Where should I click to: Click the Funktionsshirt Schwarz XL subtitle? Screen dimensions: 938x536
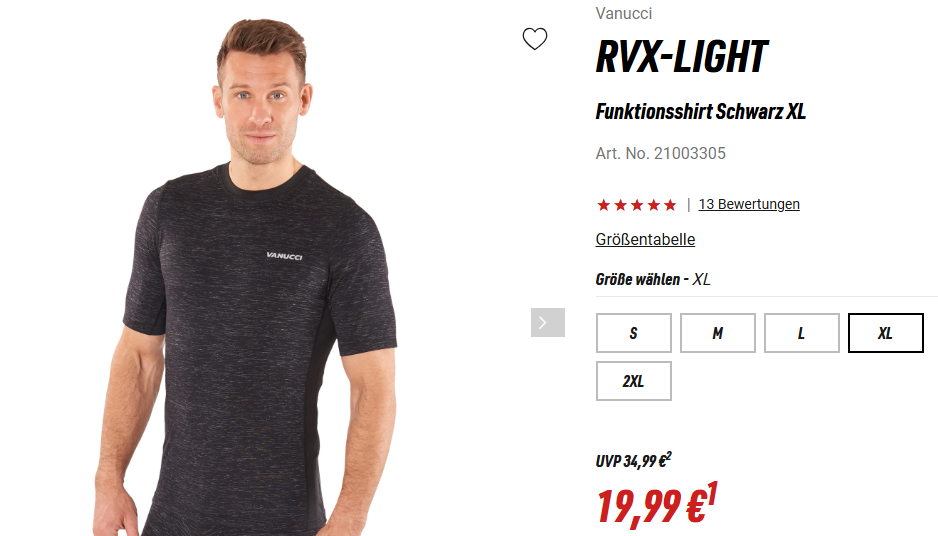pyautogui.click(x=701, y=112)
